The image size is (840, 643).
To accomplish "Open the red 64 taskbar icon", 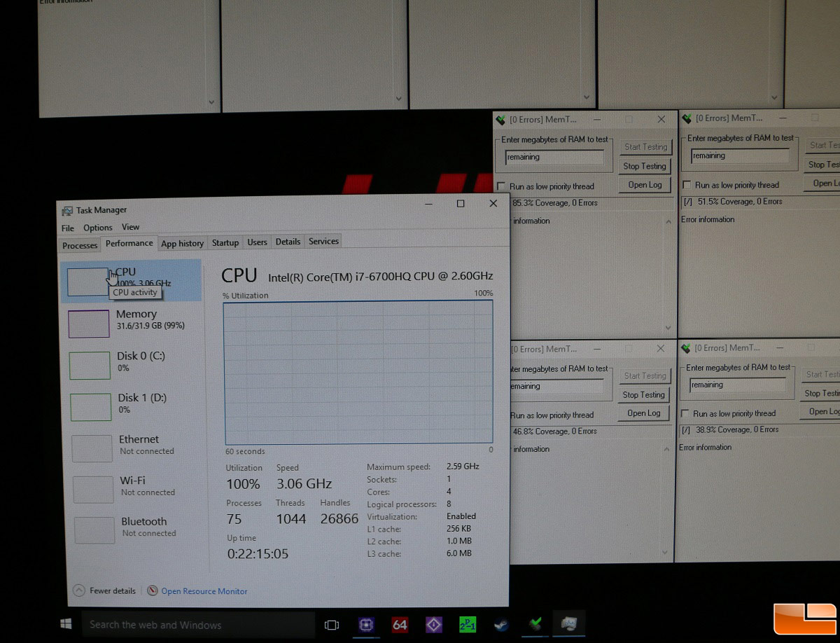I will (400, 624).
